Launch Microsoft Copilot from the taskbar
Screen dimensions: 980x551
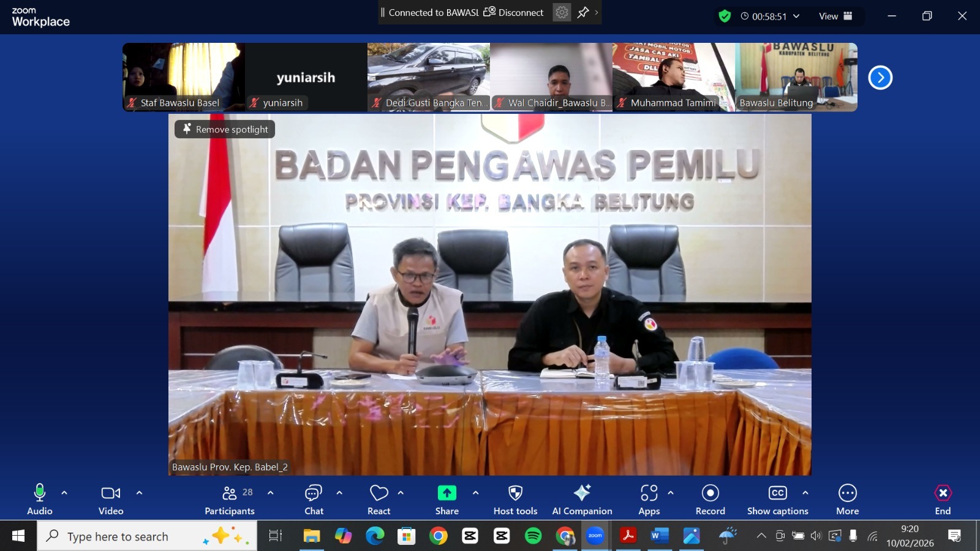[344, 536]
